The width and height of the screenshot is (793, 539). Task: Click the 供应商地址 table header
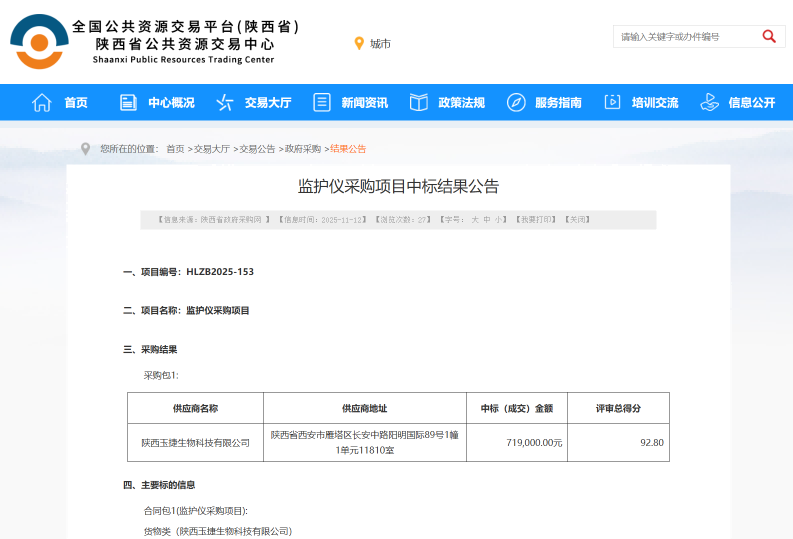point(365,409)
